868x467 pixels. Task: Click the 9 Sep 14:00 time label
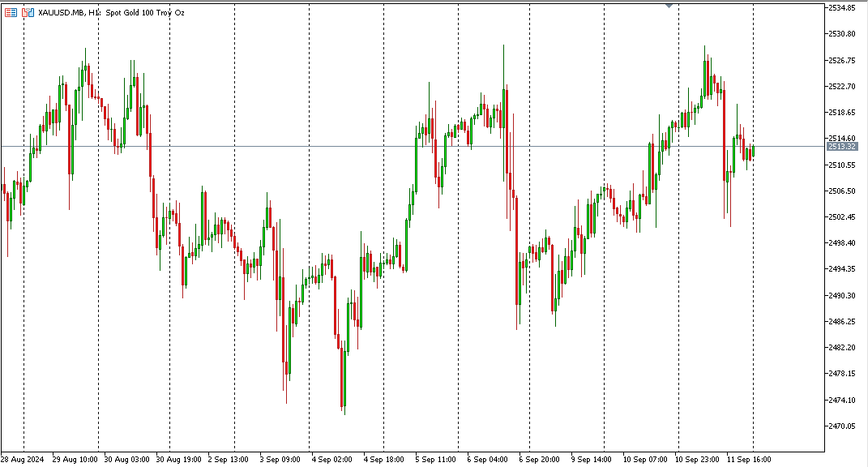[x=591, y=459]
